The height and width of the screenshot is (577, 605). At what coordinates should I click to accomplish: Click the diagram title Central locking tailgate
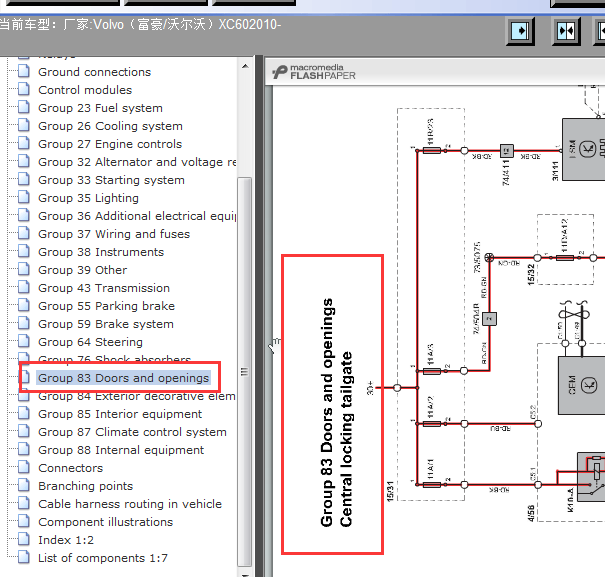point(346,439)
